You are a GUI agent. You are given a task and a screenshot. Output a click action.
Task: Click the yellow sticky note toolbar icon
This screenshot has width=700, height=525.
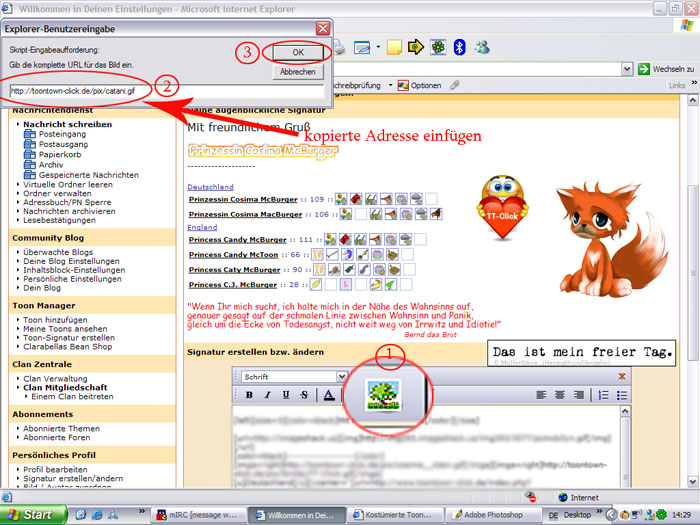point(394,47)
